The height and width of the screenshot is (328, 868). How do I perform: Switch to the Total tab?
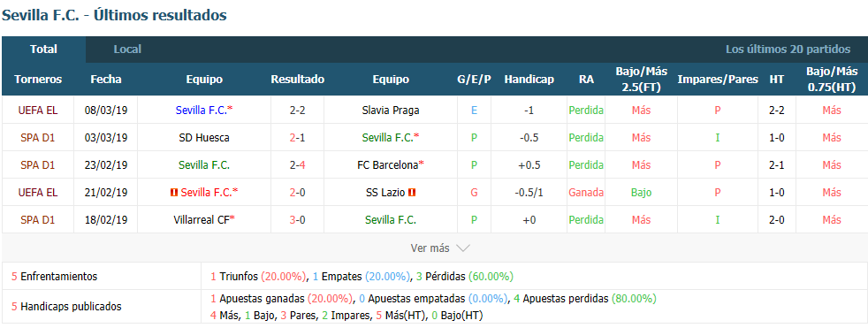[43, 50]
